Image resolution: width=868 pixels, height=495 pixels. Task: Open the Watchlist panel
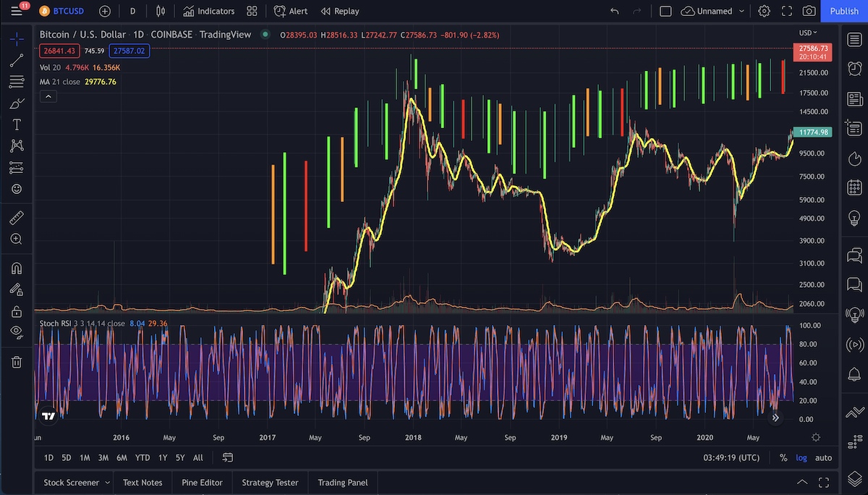point(854,39)
